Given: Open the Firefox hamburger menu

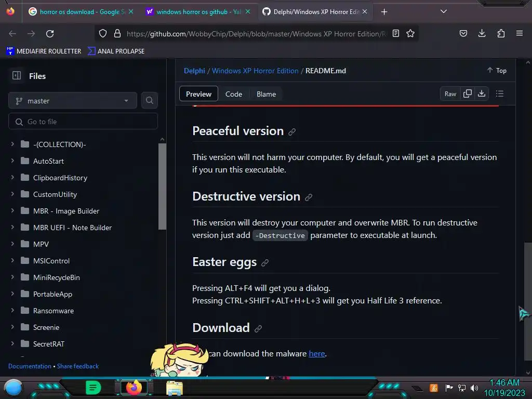Looking at the screenshot, I should [x=520, y=33].
